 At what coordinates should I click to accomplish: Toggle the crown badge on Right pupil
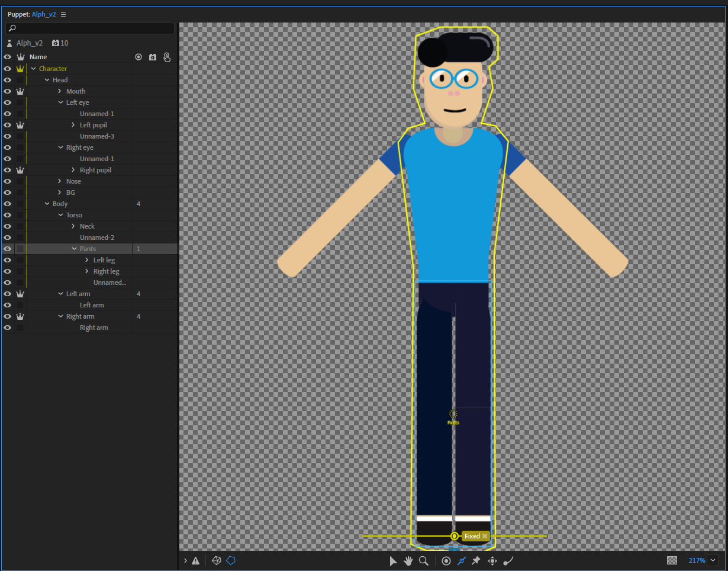click(x=20, y=169)
